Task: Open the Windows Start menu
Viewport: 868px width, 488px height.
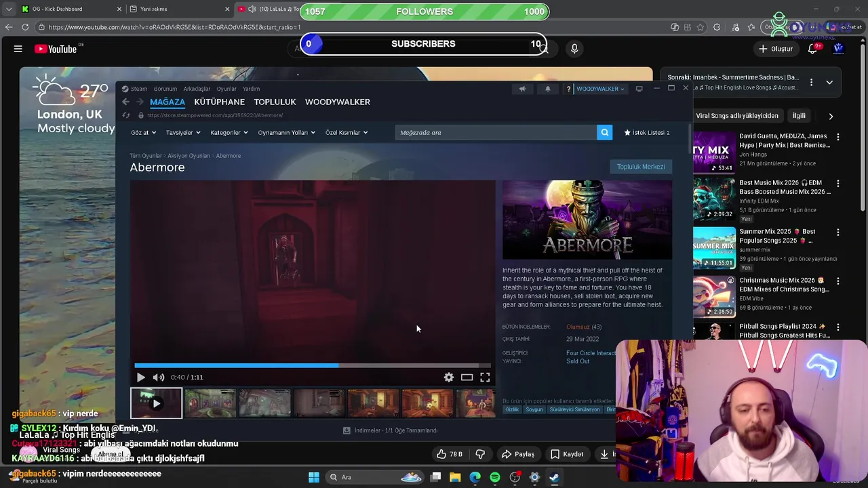Action: click(x=314, y=477)
